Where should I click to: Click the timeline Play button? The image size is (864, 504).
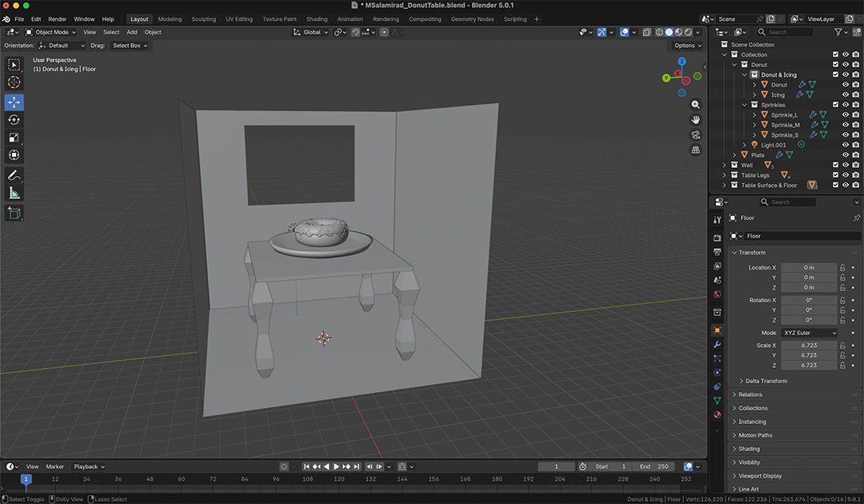(x=336, y=466)
